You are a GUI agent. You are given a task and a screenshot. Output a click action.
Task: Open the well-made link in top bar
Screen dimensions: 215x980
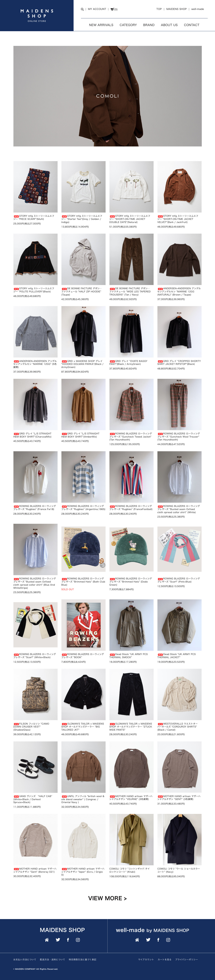point(198,9)
